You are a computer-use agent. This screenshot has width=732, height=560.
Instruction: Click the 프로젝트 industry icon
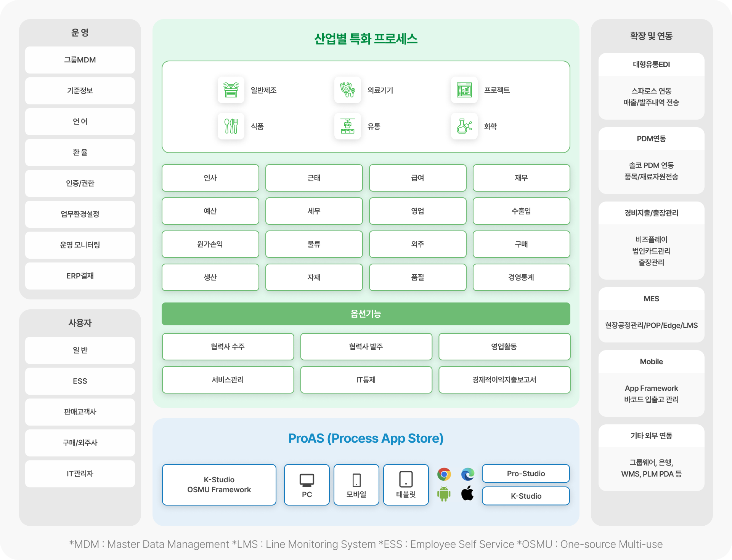464,90
